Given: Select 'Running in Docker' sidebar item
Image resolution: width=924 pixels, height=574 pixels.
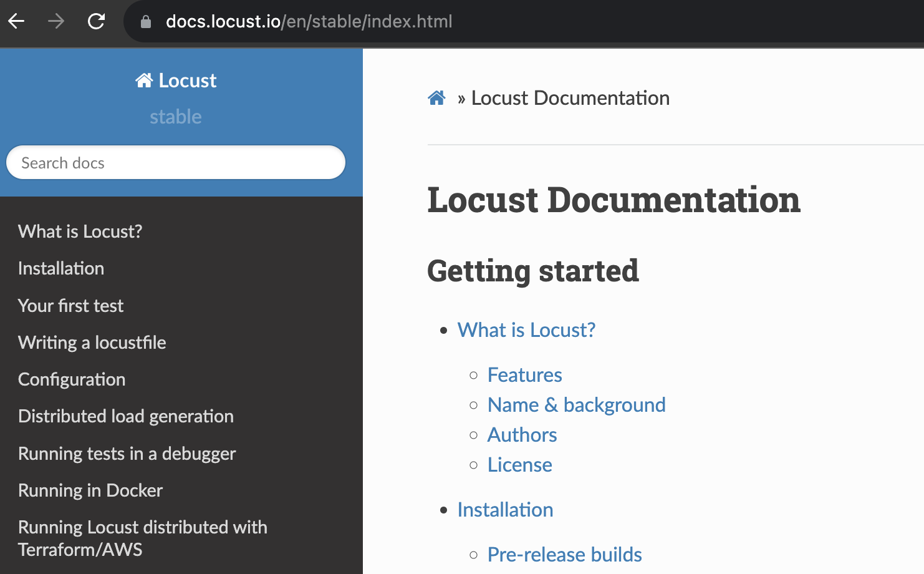Looking at the screenshot, I should 90,490.
